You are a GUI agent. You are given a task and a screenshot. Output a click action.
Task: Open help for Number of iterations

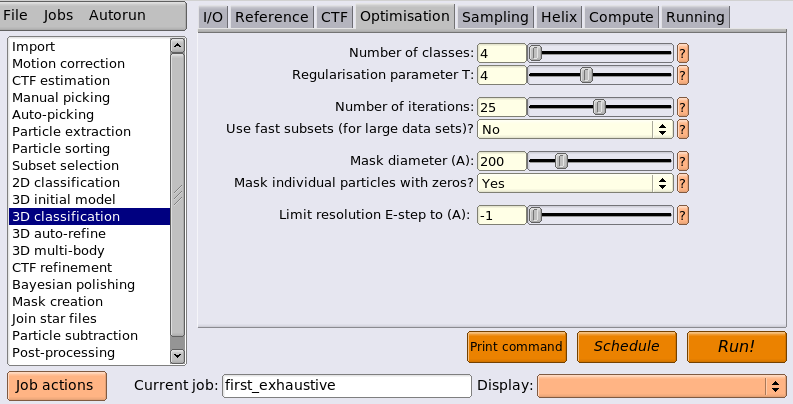tap(683, 107)
